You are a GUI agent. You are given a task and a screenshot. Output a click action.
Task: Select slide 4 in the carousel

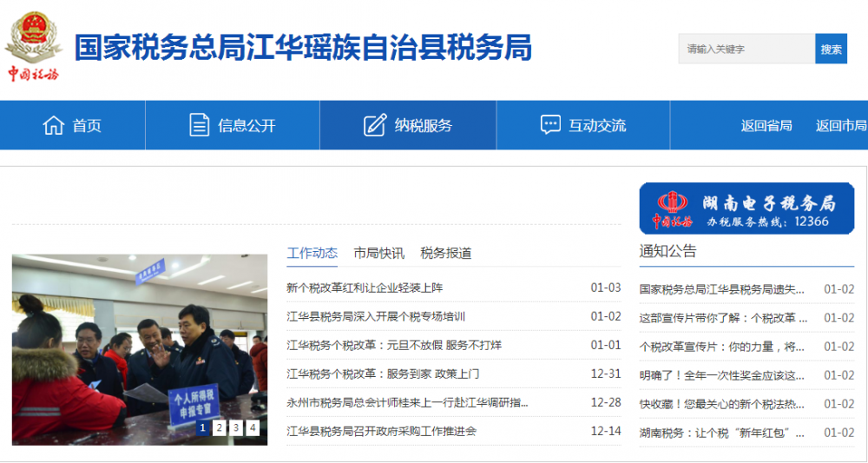tap(253, 427)
